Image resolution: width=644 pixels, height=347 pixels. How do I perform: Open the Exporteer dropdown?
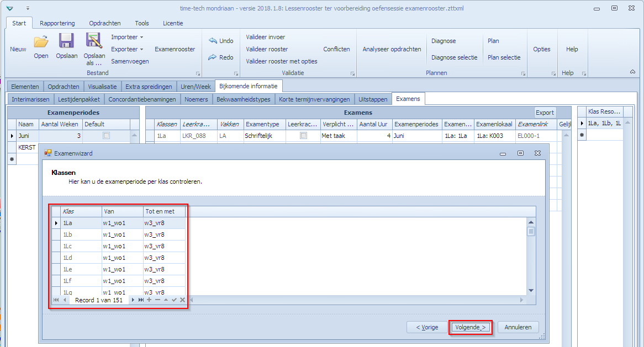click(x=127, y=49)
